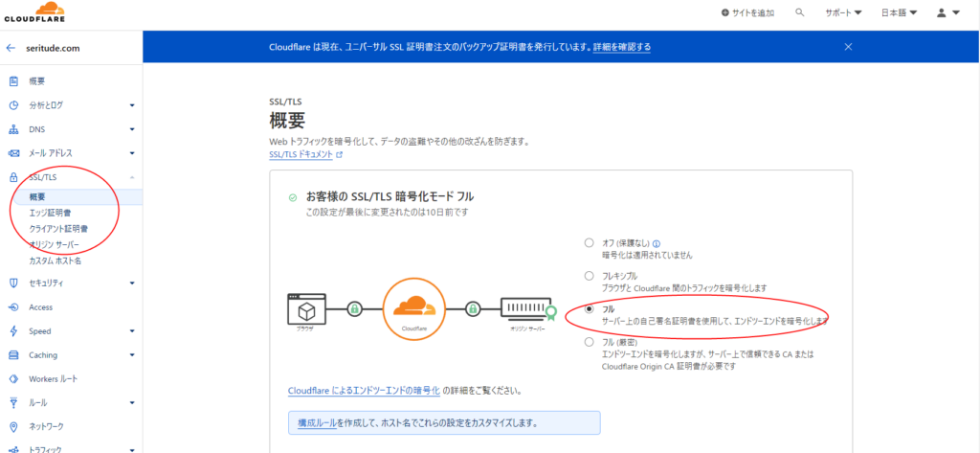The width and height of the screenshot is (980, 453).
Task: Expand the メール アドレス sidebar section
Action: (x=132, y=153)
